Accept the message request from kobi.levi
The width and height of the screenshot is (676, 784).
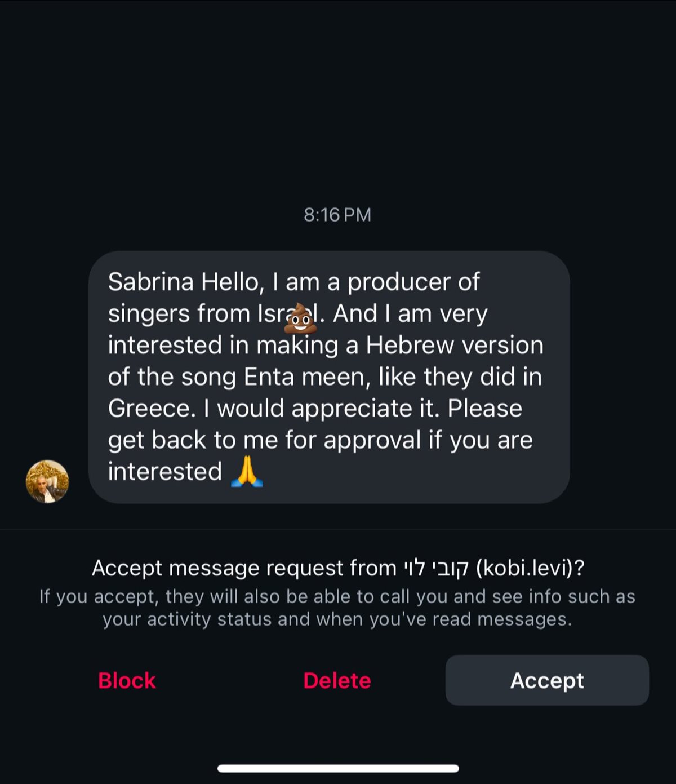[x=546, y=680]
